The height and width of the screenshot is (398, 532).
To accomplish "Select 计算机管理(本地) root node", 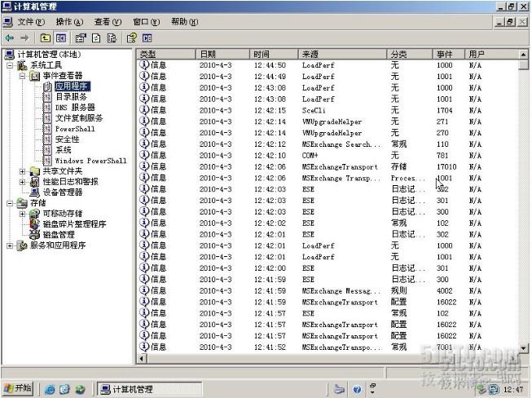I will (49, 55).
